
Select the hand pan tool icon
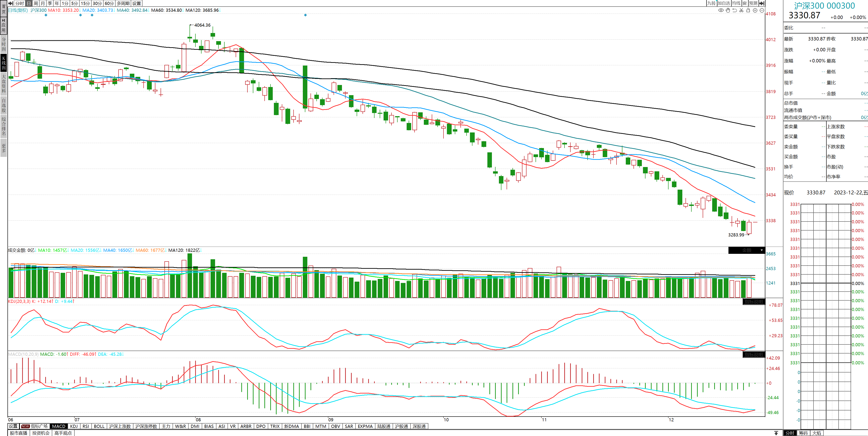[728, 10]
